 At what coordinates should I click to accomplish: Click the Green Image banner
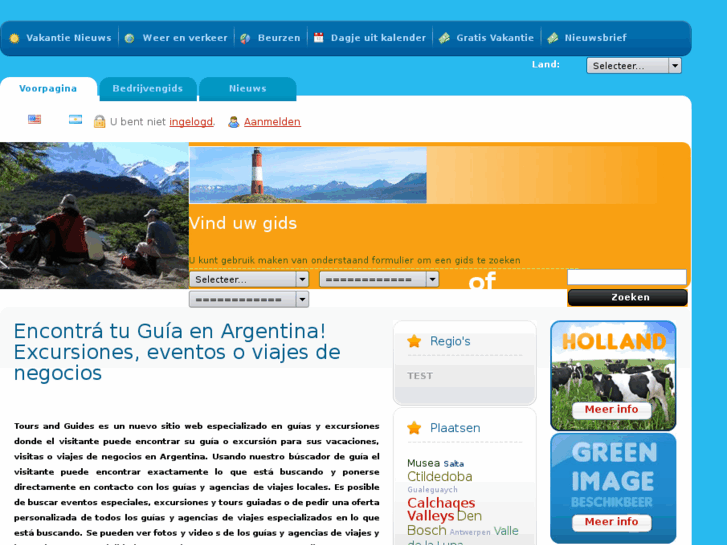[x=613, y=488]
